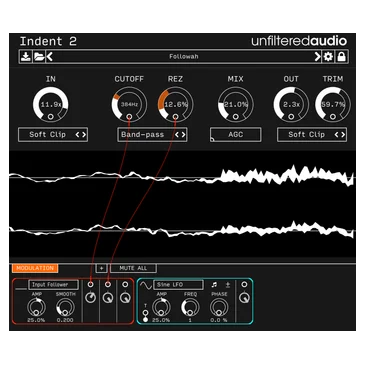Enable the LFO tempo sync note icon
Screen dimensions: 365x365
[x=214, y=285]
